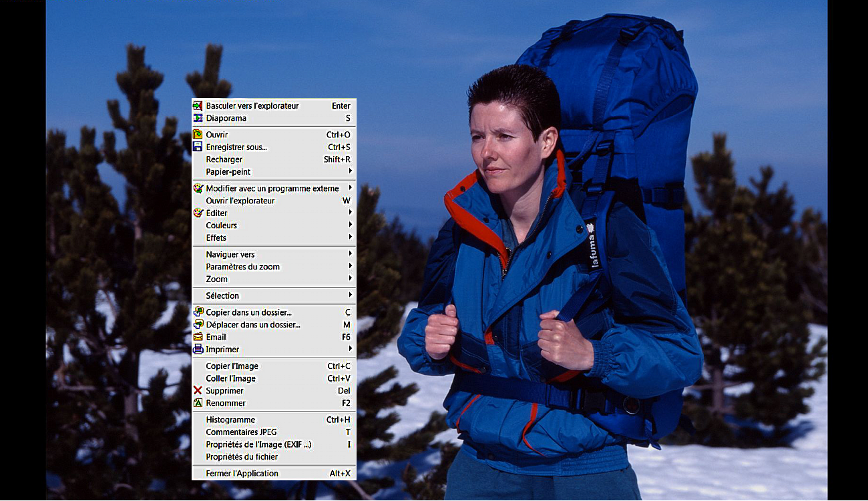
Task: Click the Copier dans un dossier icon
Action: pyautogui.click(x=198, y=312)
